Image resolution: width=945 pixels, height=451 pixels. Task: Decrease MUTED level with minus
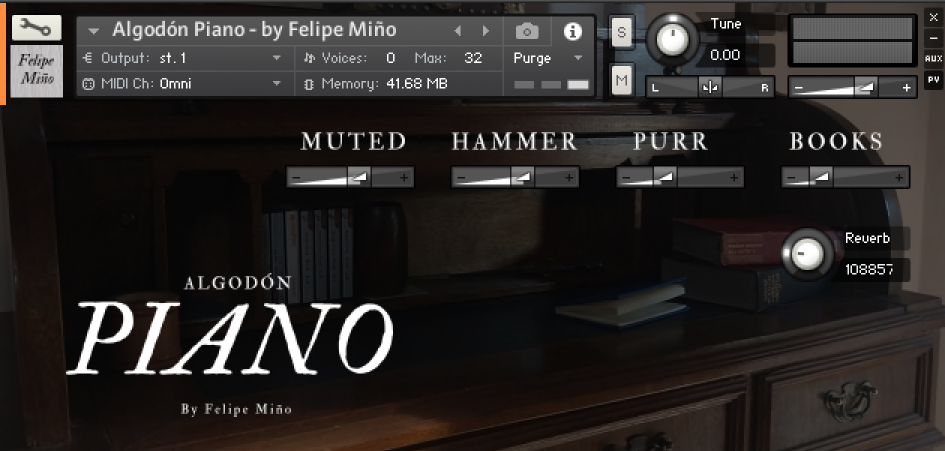coord(296,178)
